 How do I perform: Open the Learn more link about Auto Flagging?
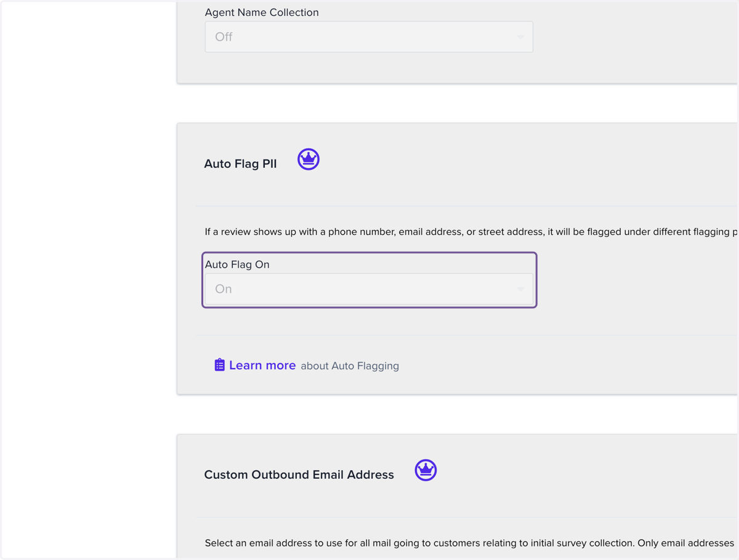click(262, 366)
